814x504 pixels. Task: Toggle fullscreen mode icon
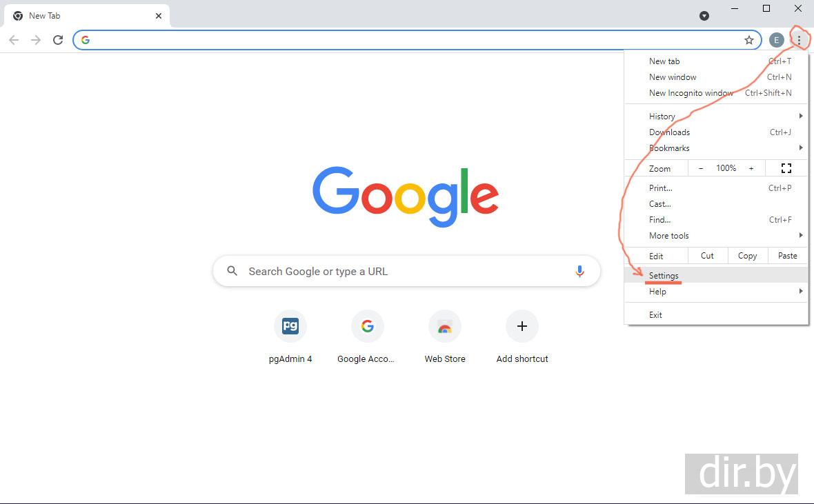click(x=786, y=168)
